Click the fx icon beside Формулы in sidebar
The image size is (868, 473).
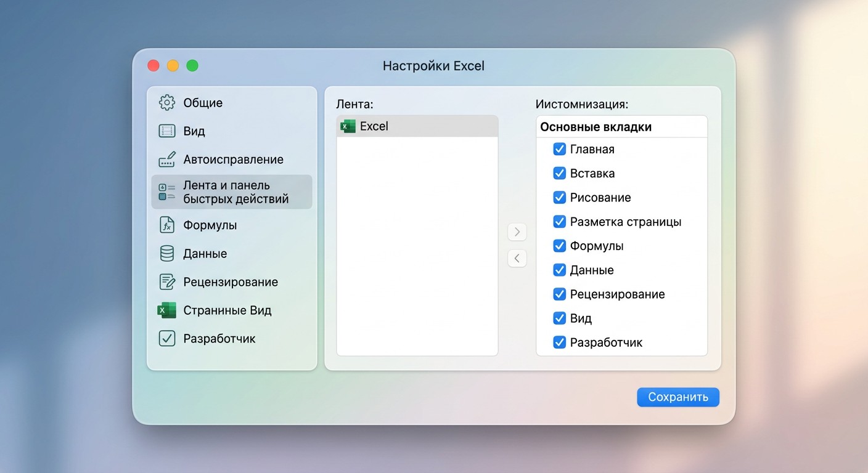point(167,225)
